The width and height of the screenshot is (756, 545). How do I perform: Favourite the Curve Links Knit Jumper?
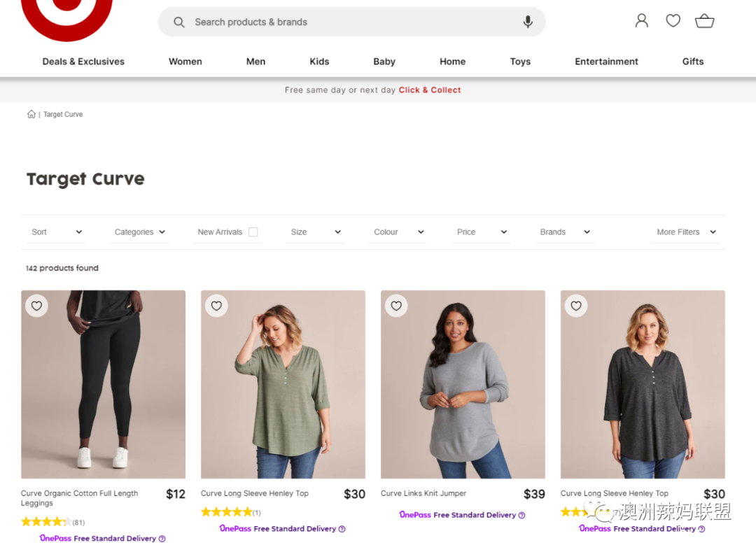396,306
